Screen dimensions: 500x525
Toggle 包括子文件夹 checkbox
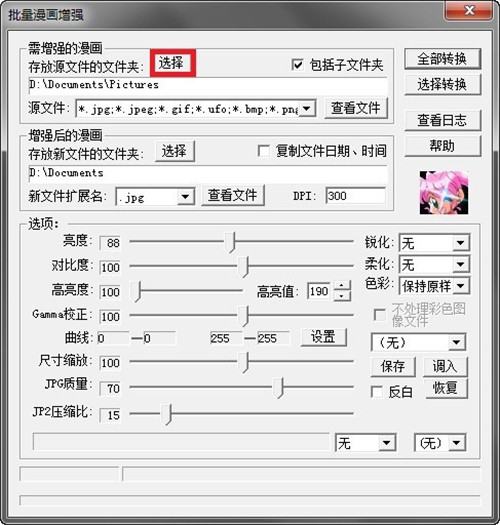[297, 65]
